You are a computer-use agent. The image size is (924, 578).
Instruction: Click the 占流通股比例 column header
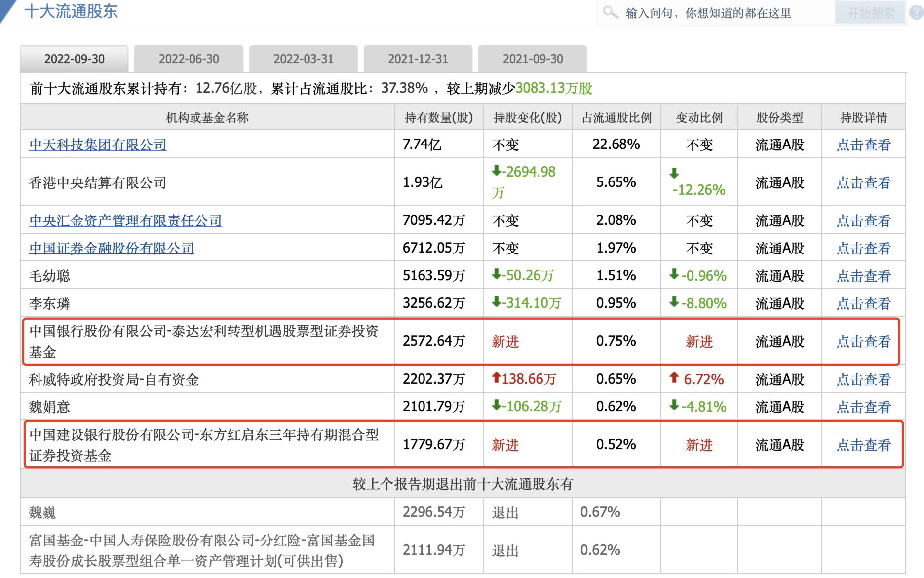pos(616,118)
